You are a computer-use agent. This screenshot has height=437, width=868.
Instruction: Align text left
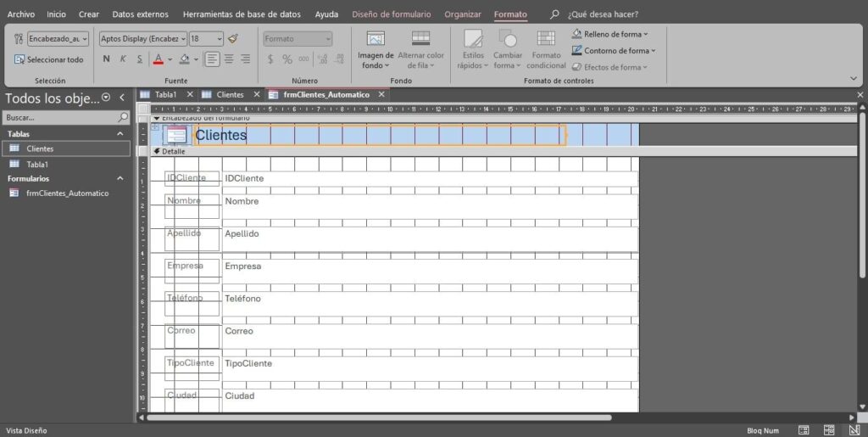click(x=212, y=59)
